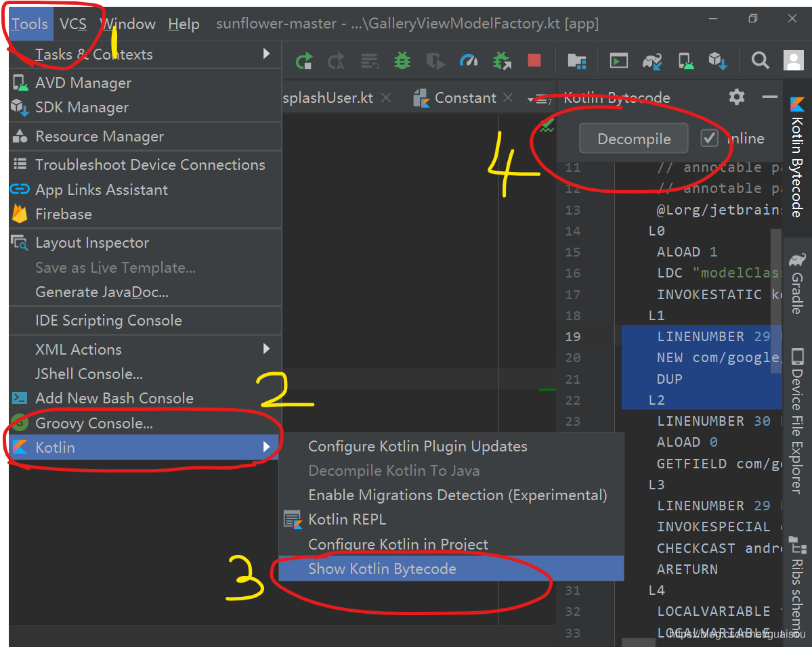Open Groovy Console... entry
Image resolution: width=812 pixels, height=647 pixels.
pos(145,423)
